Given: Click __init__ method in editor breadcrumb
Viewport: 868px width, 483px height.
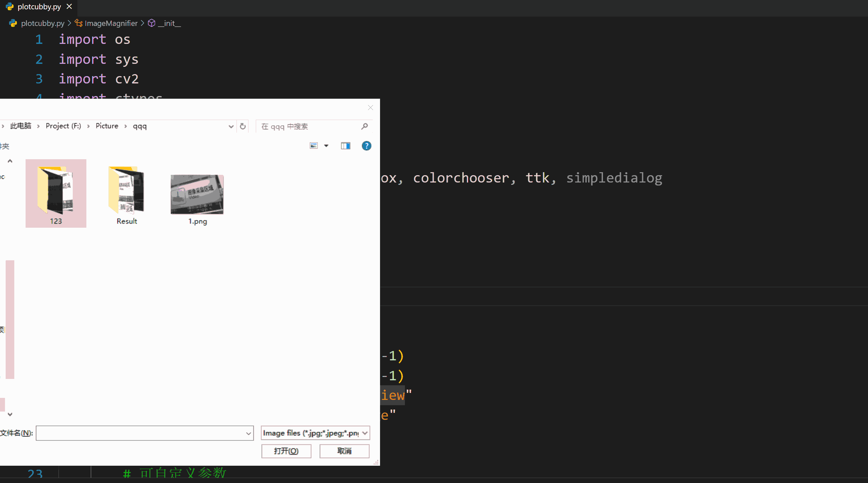Looking at the screenshot, I should (x=169, y=23).
